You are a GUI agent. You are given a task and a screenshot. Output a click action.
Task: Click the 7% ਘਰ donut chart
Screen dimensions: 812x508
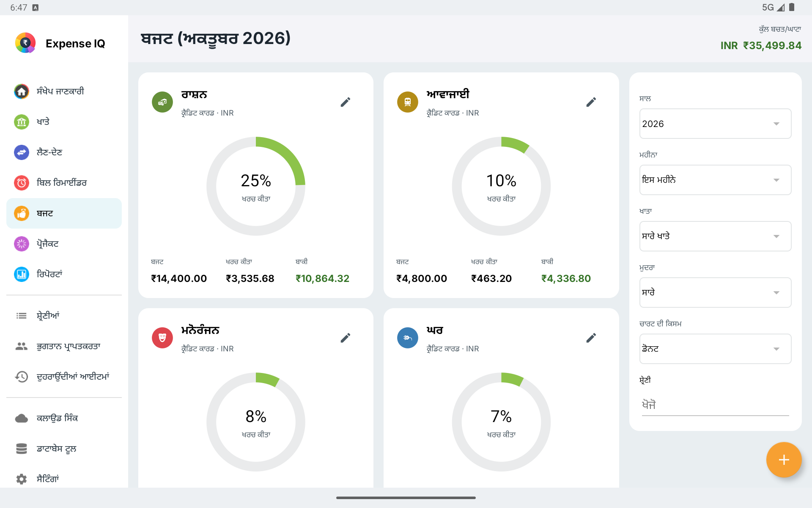point(501,422)
